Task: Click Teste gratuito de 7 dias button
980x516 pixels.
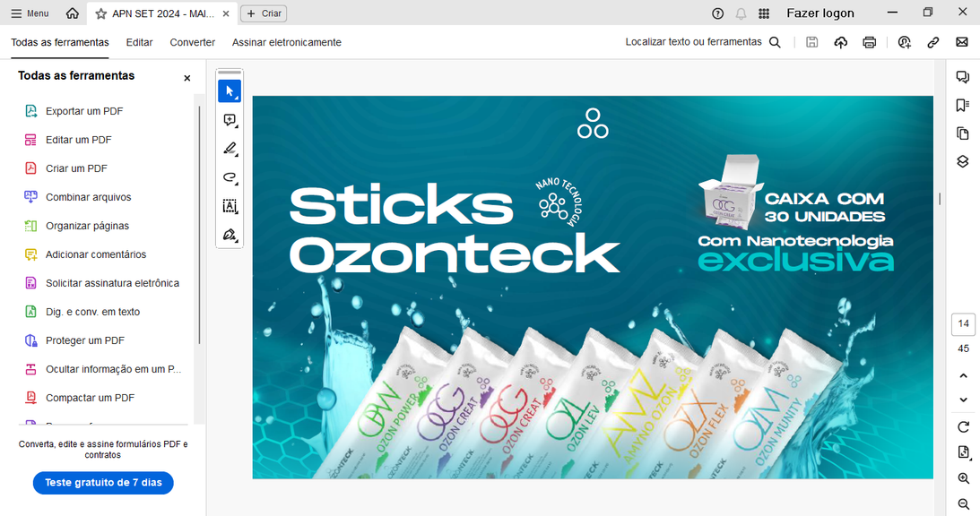Action: tap(103, 483)
